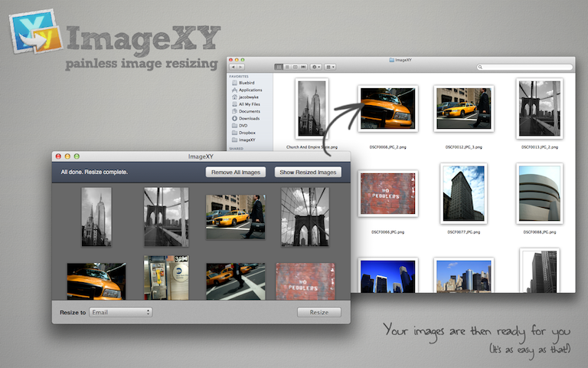Select the taxi close-up image in Finder
Image resolution: width=588 pixels, height=368 pixels.
(387, 109)
